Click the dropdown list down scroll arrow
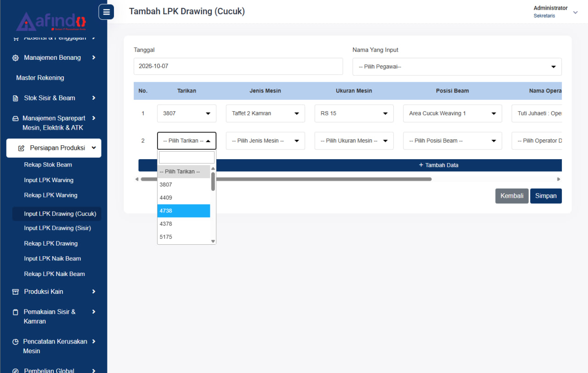588x373 pixels. (x=213, y=241)
